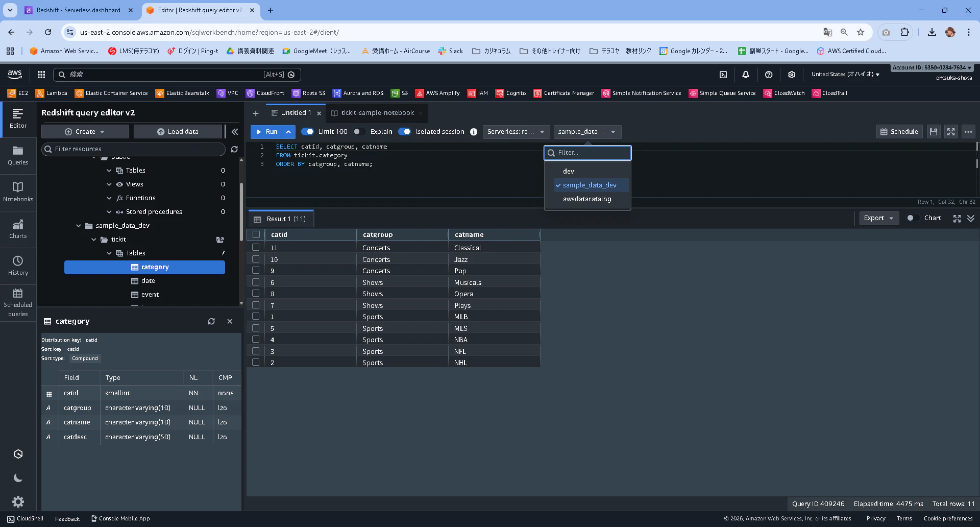The width and height of the screenshot is (980, 527).
Task: Open the Serverless workgroup dropdown
Action: coord(516,132)
